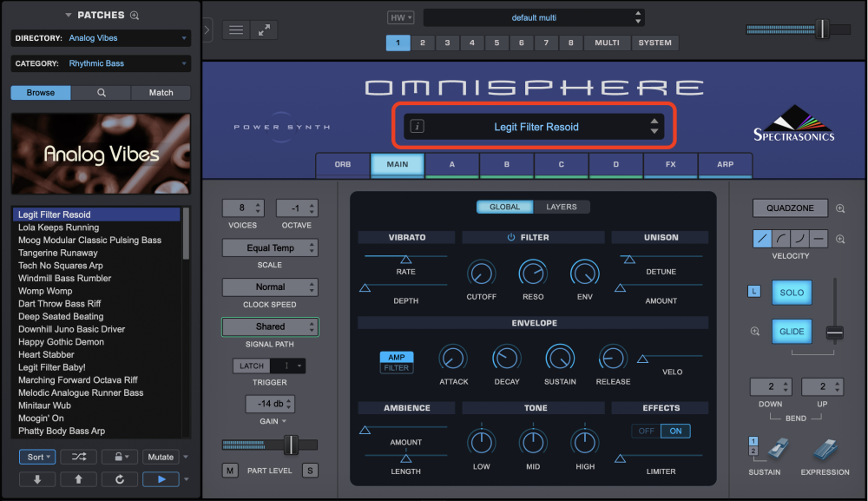Select the linear velocity curve icon

point(762,239)
